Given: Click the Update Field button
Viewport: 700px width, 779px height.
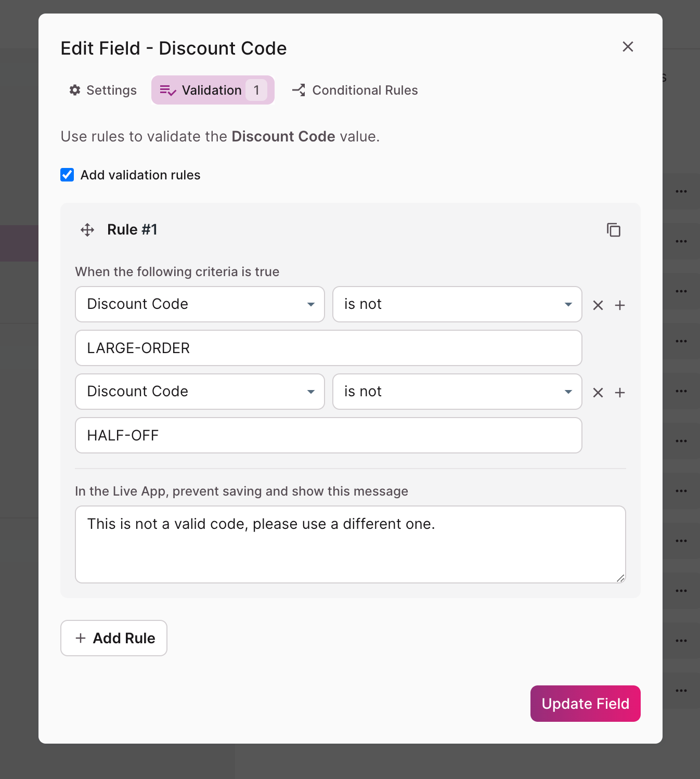Looking at the screenshot, I should pos(585,704).
